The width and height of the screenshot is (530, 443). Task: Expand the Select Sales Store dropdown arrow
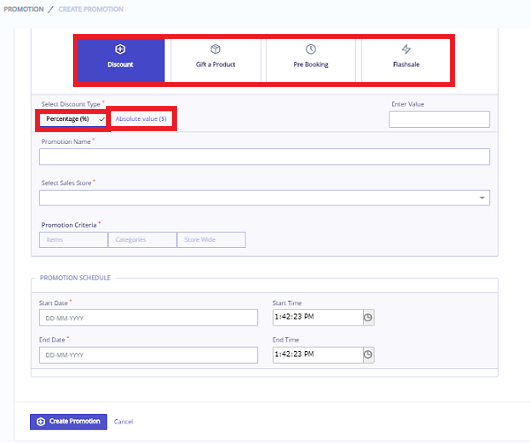tap(482, 198)
